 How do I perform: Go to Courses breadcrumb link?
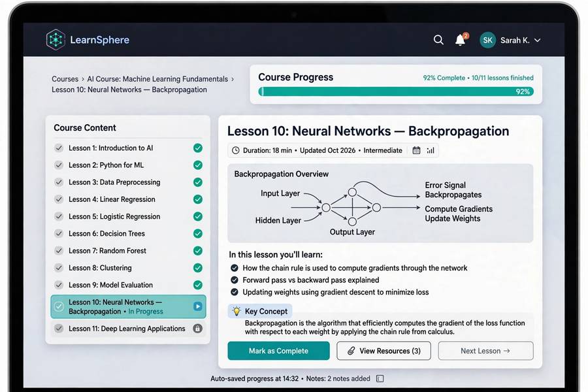click(x=65, y=79)
